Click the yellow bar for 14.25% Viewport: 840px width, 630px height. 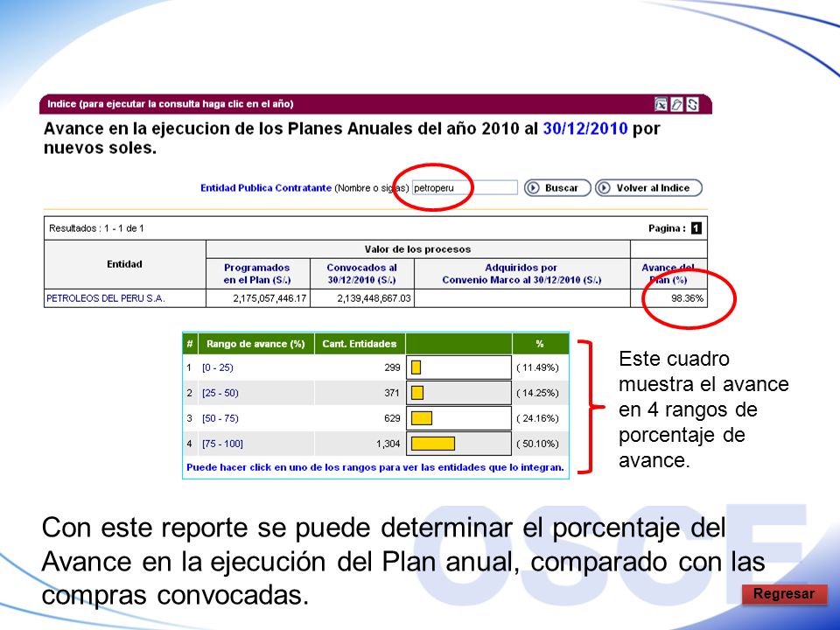417,393
